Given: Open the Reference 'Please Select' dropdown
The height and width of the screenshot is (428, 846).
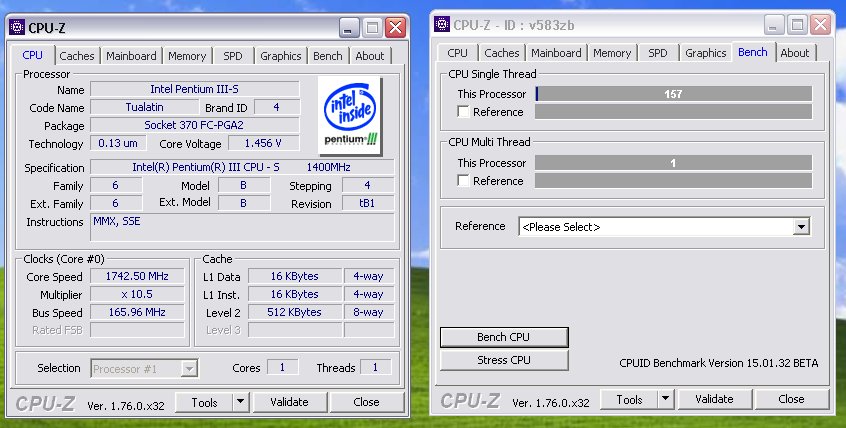Looking at the screenshot, I should pos(801,227).
